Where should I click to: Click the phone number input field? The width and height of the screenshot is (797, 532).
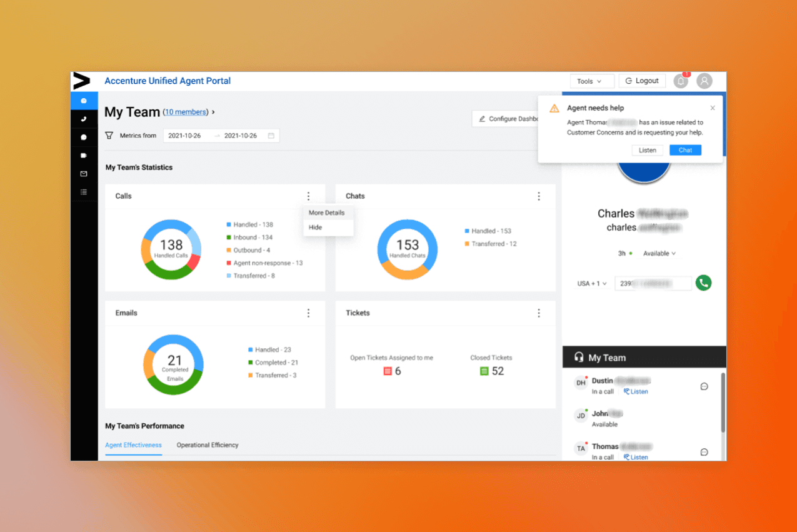[653, 284]
